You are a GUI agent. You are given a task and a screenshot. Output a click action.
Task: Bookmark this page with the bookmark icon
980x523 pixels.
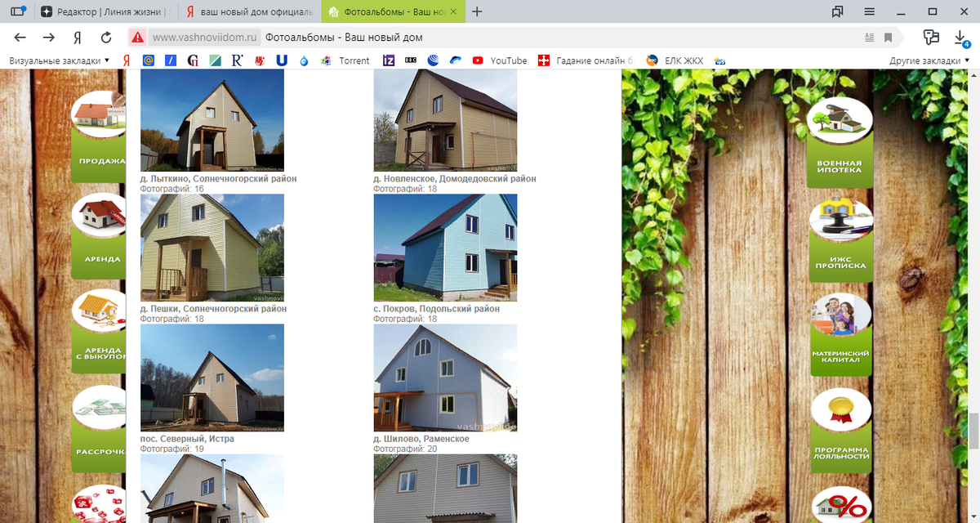click(x=889, y=38)
